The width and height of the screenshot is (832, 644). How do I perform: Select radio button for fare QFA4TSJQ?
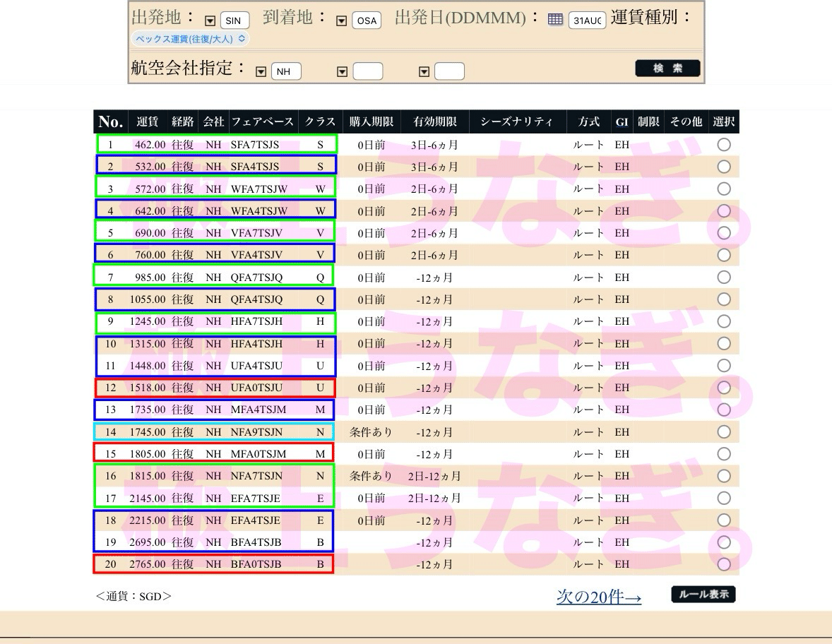(x=724, y=299)
